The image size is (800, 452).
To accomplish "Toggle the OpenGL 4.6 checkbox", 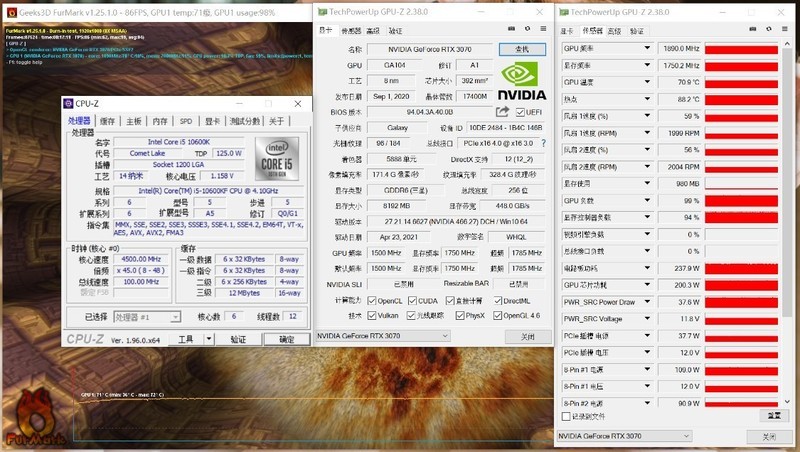I will [x=497, y=316].
